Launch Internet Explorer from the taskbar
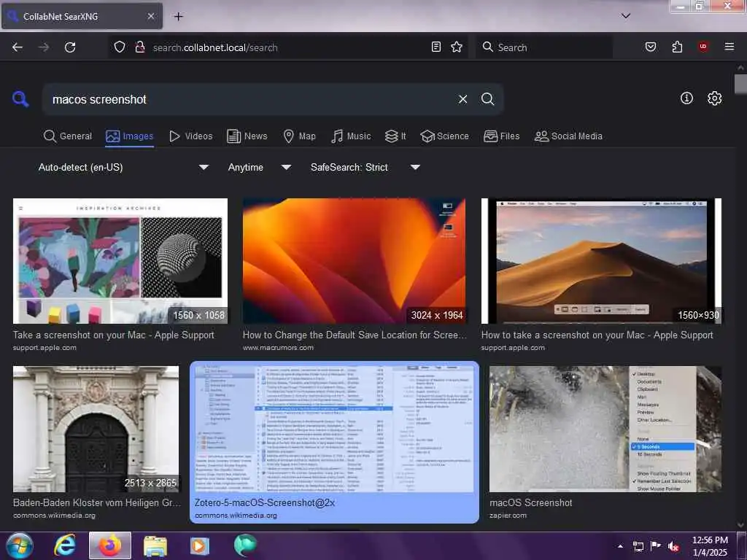This screenshot has height=560, width=747. pyautogui.click(x=64, y=545)
